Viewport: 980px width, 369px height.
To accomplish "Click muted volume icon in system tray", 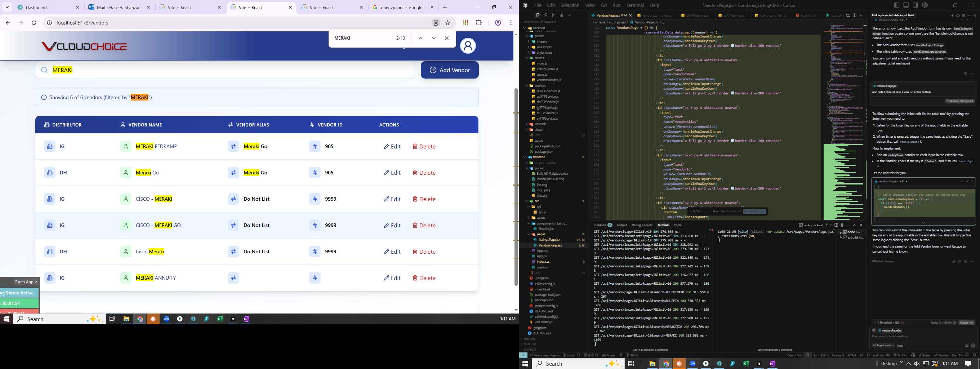I will click(x=917, y=364).
